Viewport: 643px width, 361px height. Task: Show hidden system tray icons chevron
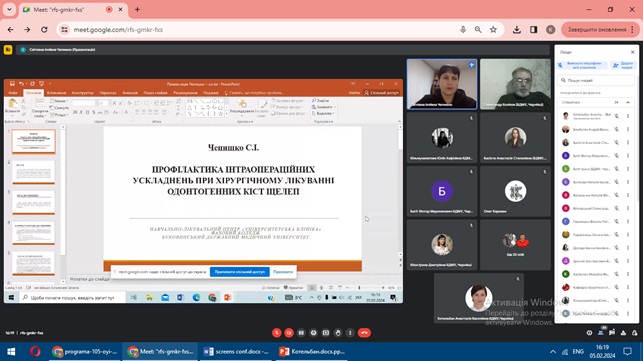pyautogui.click(x=553, y=352)
